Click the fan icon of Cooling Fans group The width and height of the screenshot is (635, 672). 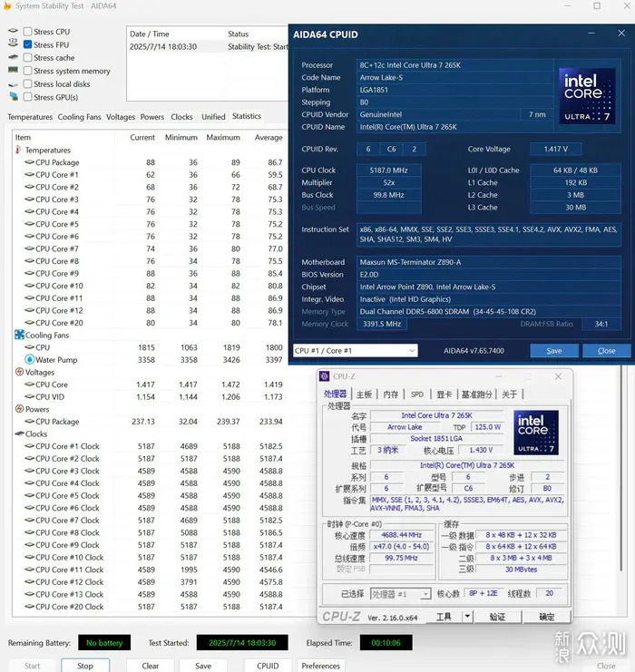click(x=19, y=335)
